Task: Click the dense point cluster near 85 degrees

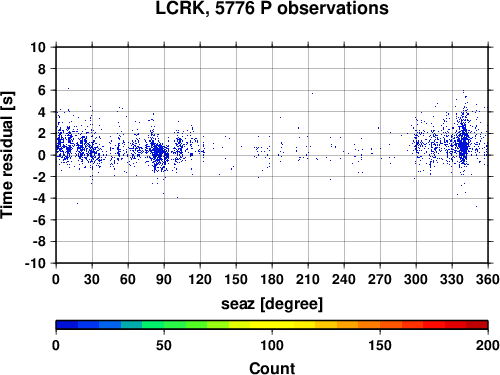Action: coord(159,154)
